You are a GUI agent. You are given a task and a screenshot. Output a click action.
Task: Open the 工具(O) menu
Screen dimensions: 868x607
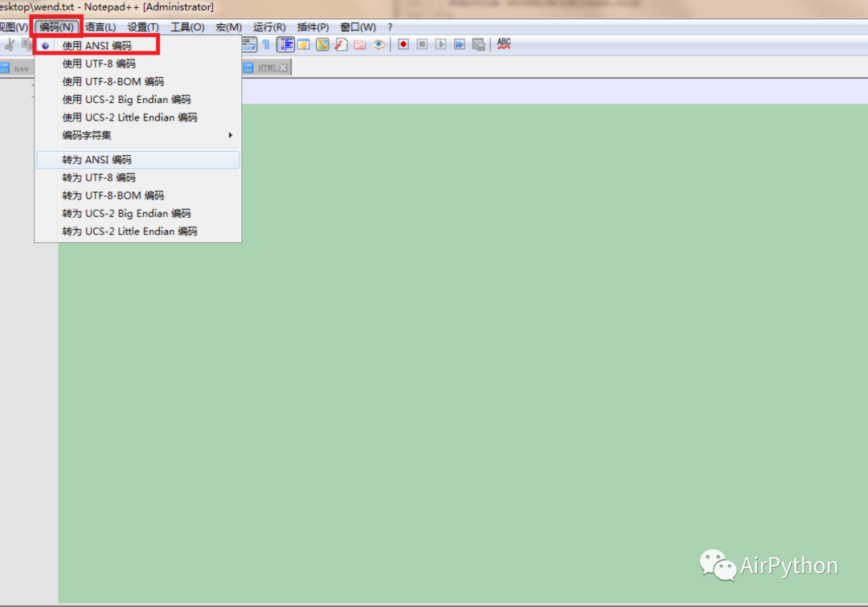click(x=187, y=27)
